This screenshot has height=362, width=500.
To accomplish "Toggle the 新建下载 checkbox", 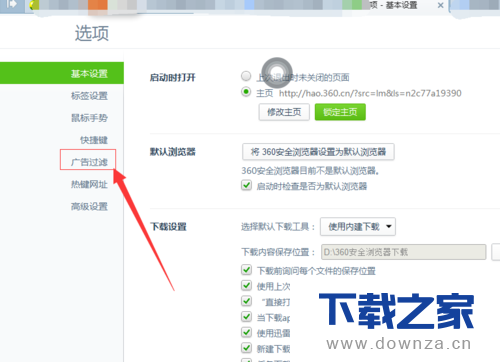I will coord(246,348).
